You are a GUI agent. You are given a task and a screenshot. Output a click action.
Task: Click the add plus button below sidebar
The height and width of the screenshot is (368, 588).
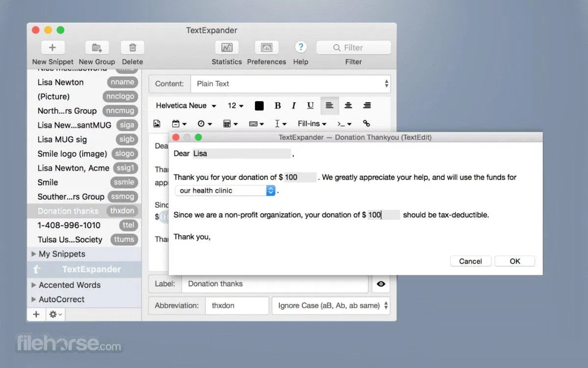tap(36, 315)
